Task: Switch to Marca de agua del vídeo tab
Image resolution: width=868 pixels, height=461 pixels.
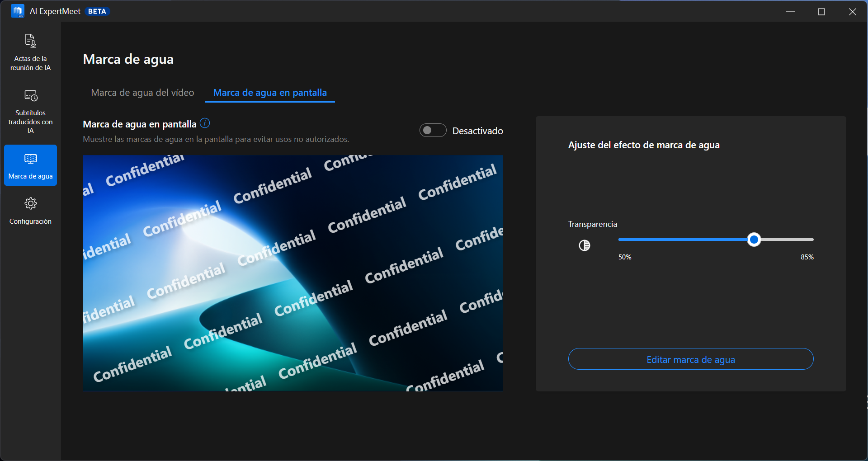Action: coord(142,93)
